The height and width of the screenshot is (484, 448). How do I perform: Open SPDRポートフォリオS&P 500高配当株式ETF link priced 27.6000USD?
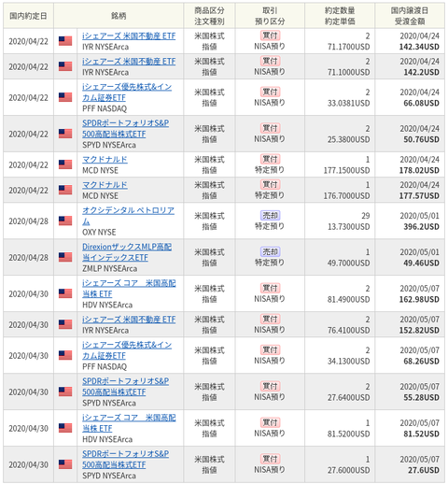pyautogui.click(x=126, y=460)
